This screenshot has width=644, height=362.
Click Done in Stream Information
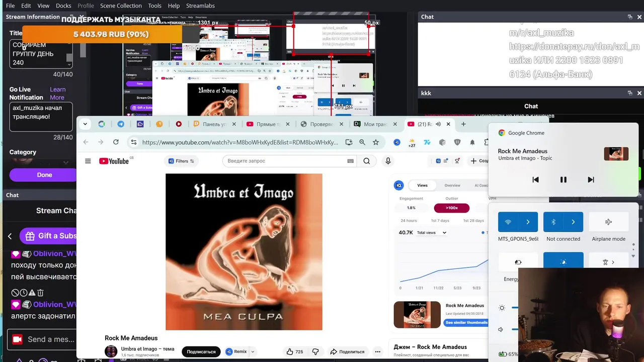(x=44, y=174)
